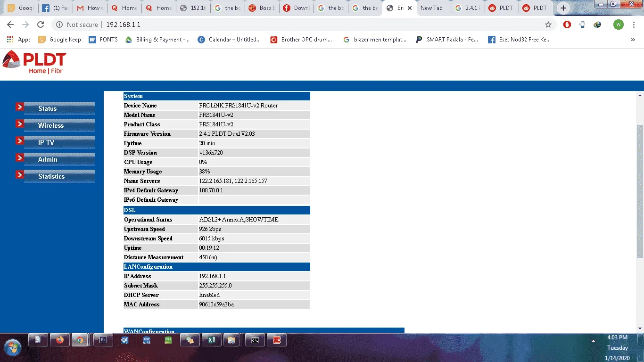Open the Chrome three-dot menu
Image resolution: width=644 pixels, height=362 pixels.
click(x=634, y=25)
